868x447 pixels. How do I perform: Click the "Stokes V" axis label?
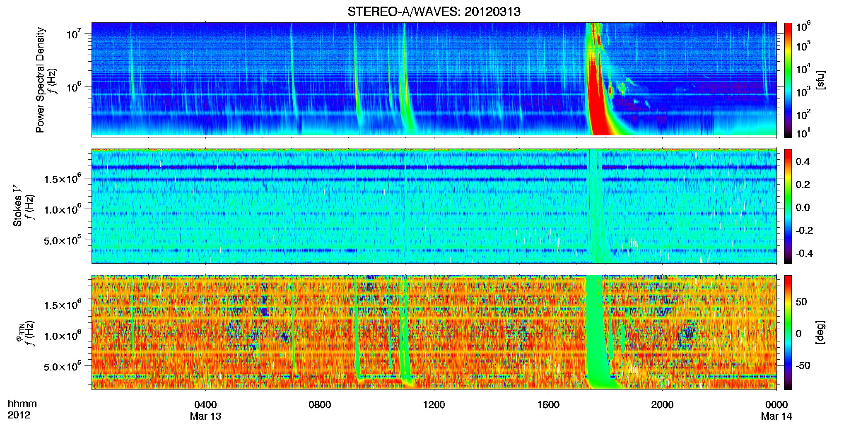coord(17,205)
